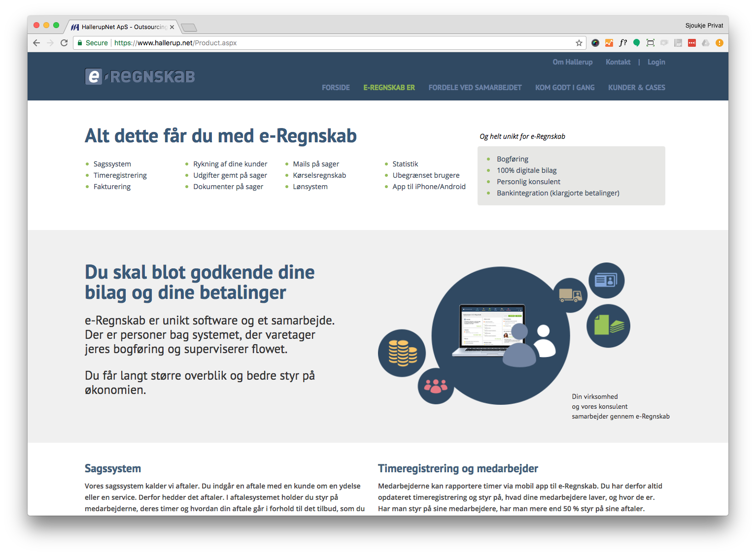Click the orange exclamation warning icon
This screenshot has height=555, width=756.
tap(720, 43)
